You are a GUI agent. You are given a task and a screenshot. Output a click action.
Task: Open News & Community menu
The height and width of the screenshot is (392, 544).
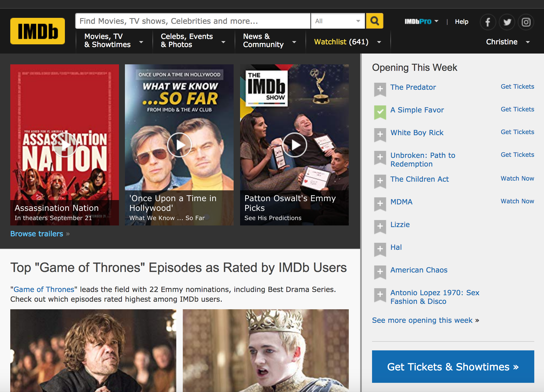[263, 41]
